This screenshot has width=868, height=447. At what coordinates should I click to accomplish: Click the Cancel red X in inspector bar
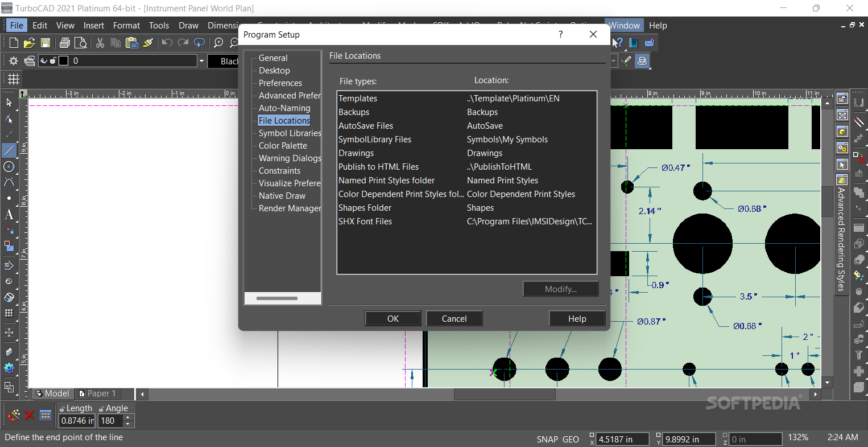coord(30,415)
